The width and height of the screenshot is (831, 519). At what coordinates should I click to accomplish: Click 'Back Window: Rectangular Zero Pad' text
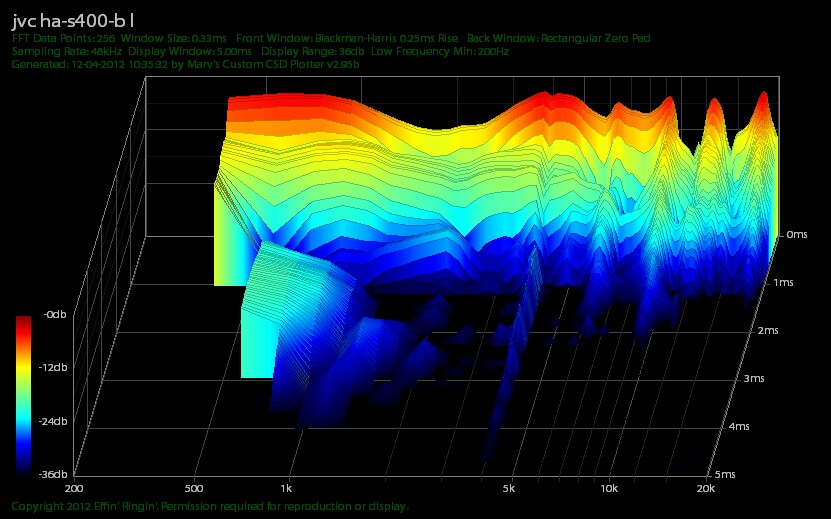(x=559, y=38)
